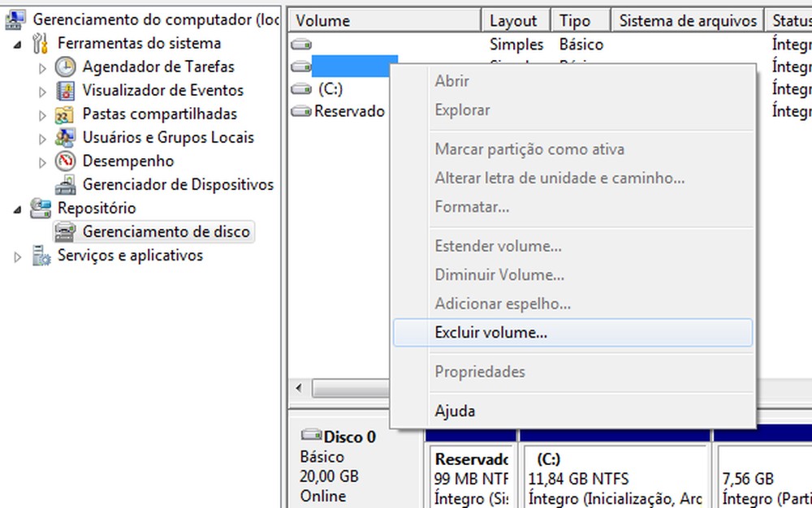
Task: Click Ajuda in the context menu
Action: 455,411
